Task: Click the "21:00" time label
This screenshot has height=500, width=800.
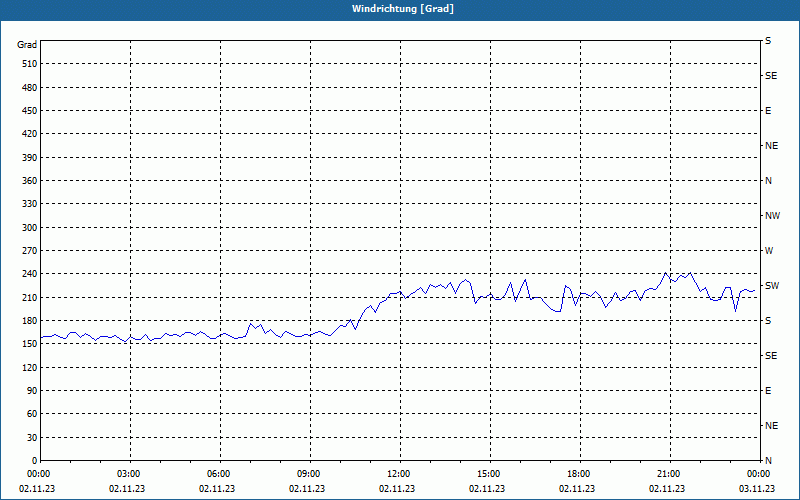Action: tap(669, 474)
